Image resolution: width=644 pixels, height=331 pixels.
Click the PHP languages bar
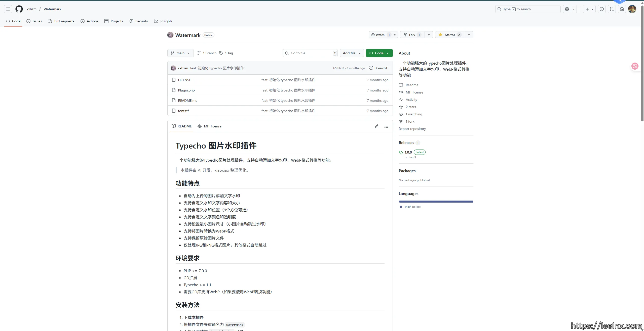[436, 202]
